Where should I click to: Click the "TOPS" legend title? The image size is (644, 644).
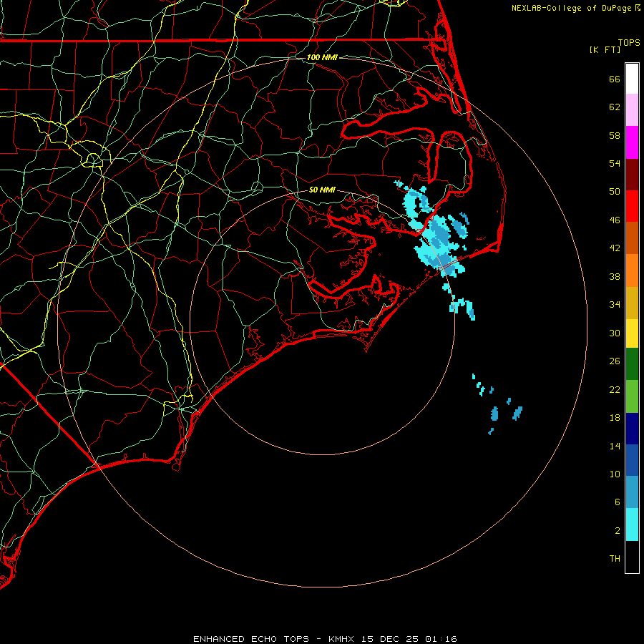point(629,43)
